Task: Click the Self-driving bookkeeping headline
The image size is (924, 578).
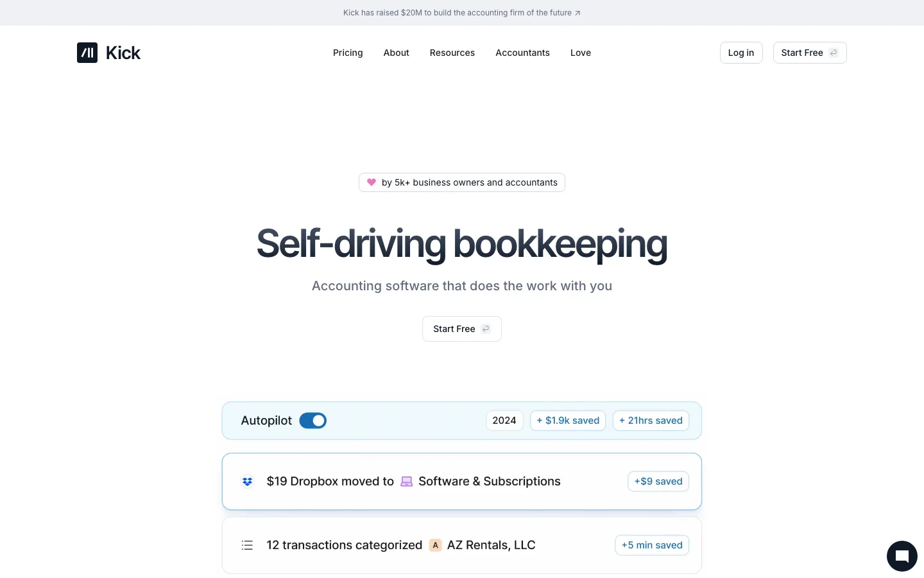Action: (462, 244)
